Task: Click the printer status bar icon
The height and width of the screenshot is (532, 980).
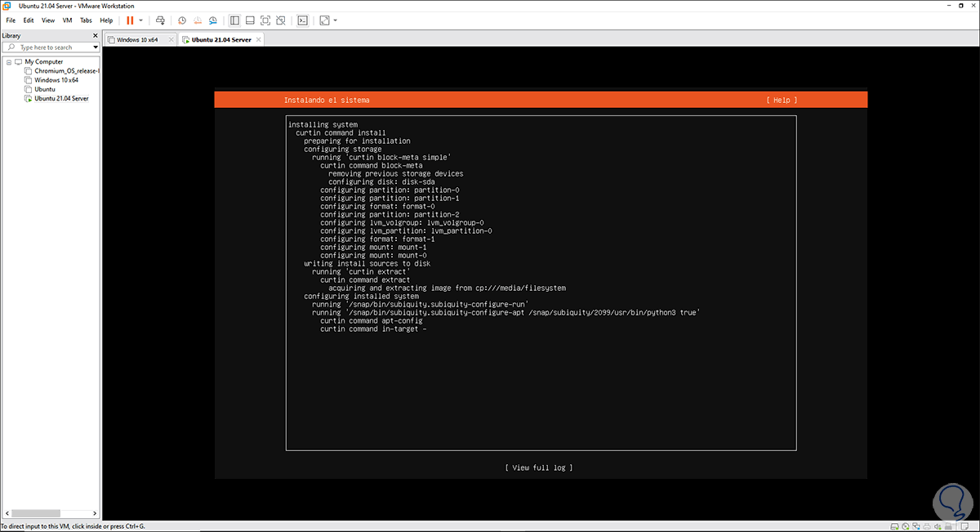Action: 927,526
